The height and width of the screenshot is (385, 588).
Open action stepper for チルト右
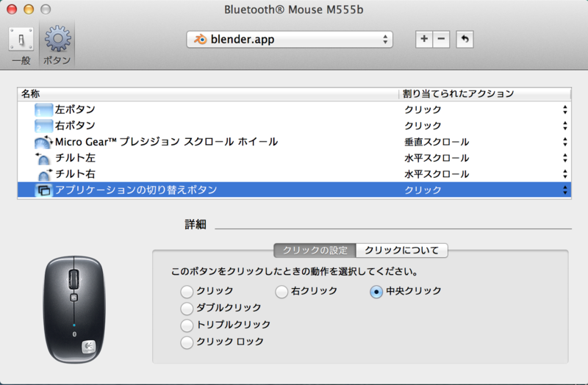point(564,174)
